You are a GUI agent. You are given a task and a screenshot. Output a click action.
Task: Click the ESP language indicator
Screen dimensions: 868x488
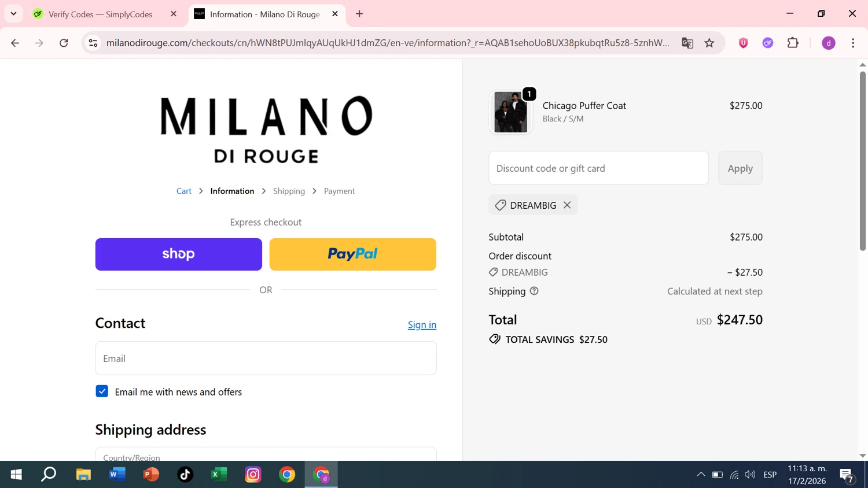coord(770,475)
